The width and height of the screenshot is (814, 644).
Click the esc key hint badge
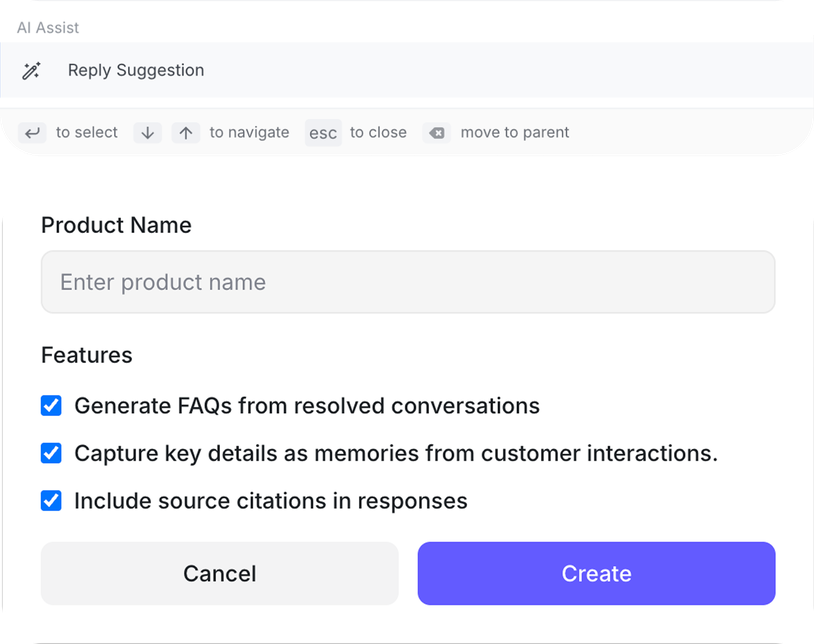click(x=323, y=133)
